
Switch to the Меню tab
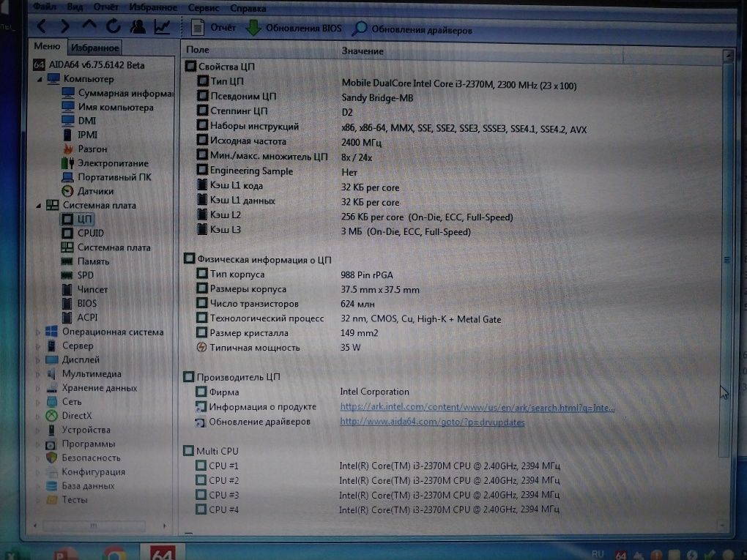[47, 46]
